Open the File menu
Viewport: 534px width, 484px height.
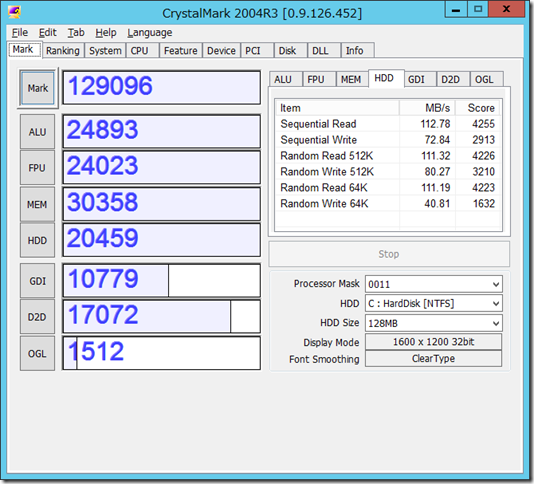20,33
